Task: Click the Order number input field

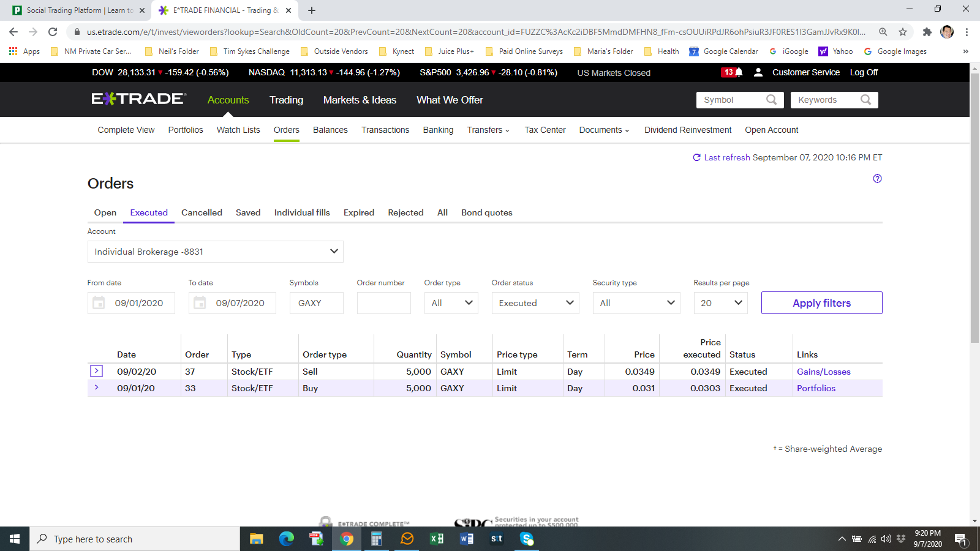Action: pos(383,303)
